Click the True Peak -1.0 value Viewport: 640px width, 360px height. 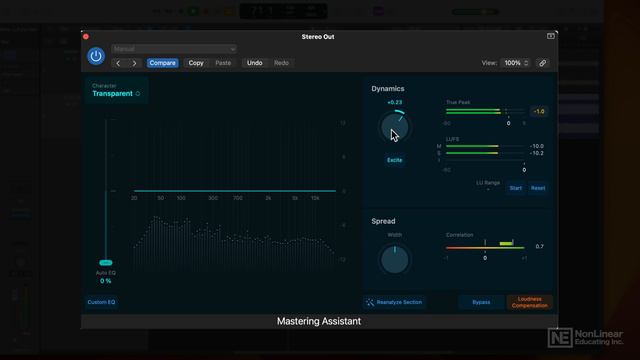click(539, 111)
